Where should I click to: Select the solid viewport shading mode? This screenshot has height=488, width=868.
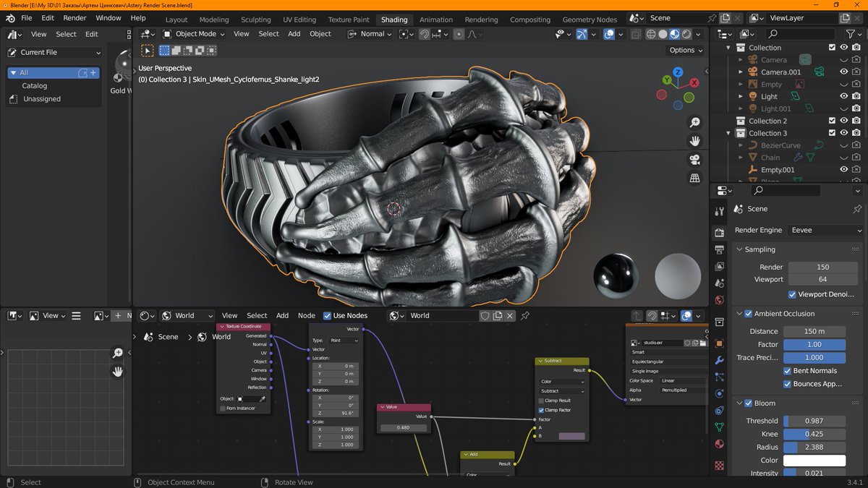(x=663, y=34)
